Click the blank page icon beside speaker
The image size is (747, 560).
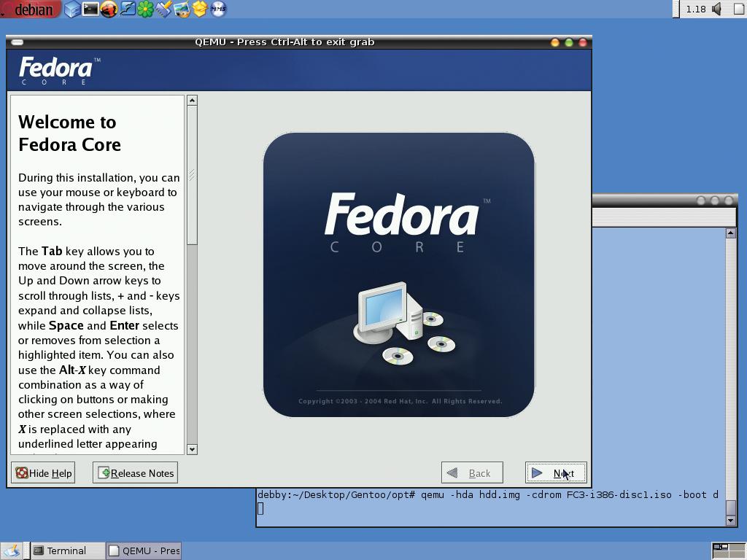(x=739, y=9)
